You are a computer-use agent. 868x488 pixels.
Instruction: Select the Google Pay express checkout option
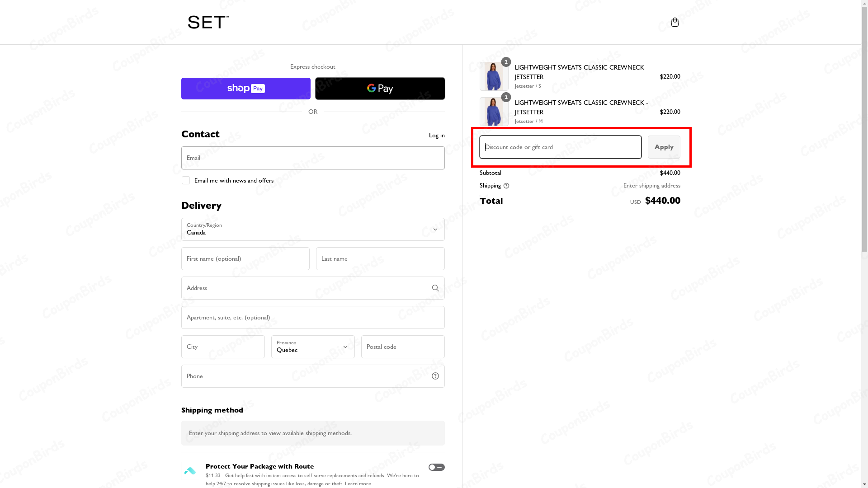pyautogui.click(x=380, y=88)
